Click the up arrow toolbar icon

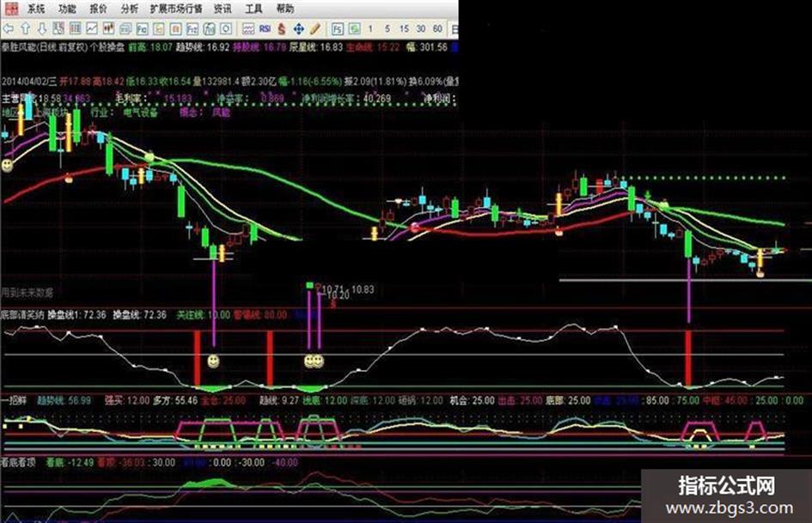(x=26, y=29)
